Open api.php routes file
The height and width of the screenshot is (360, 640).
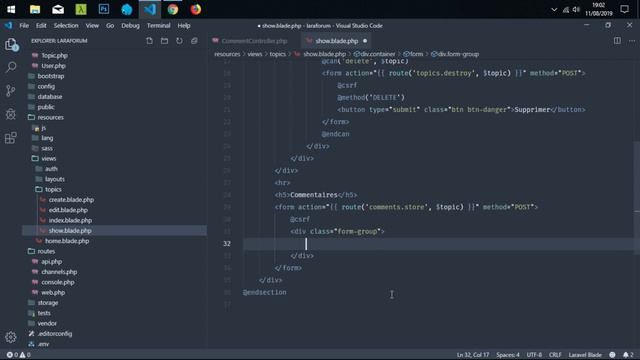coord(51,261)
